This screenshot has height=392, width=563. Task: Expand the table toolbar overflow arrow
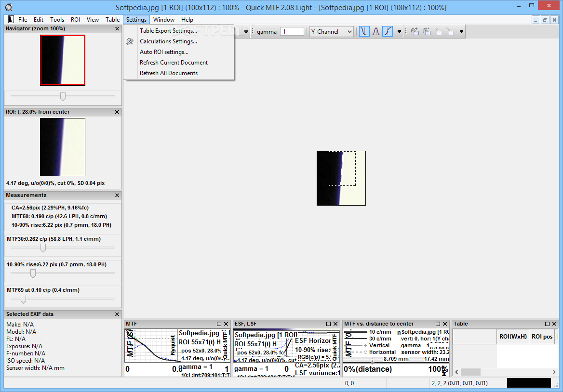tap(461, 32)
